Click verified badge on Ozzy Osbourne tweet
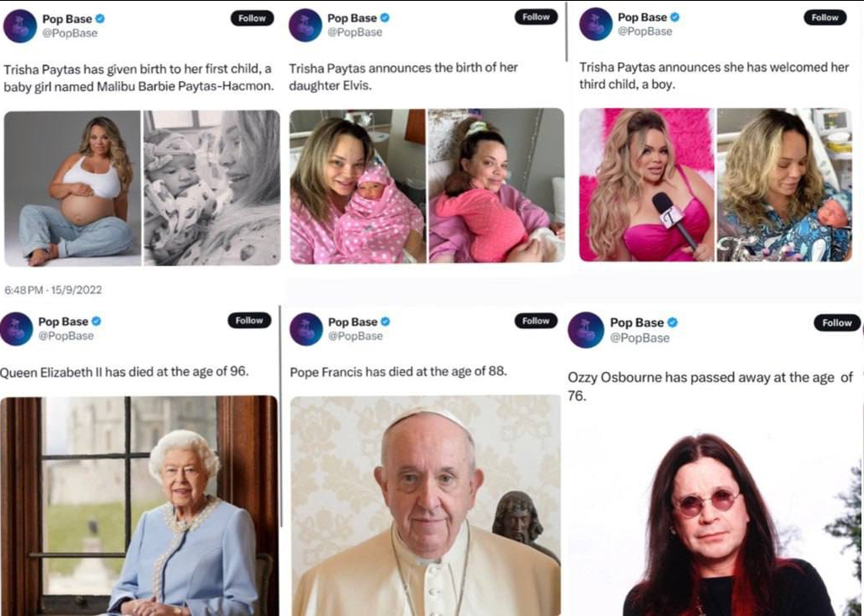This screenshot has height=616, width=864. point(672,322)
